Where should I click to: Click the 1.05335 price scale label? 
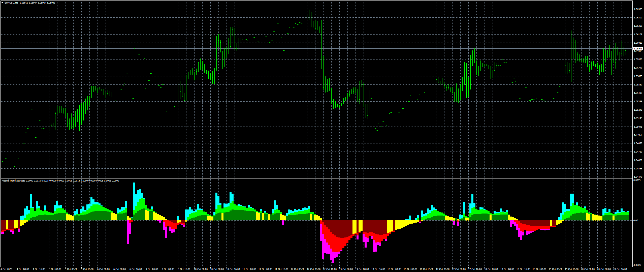click(x=638, y=102)
